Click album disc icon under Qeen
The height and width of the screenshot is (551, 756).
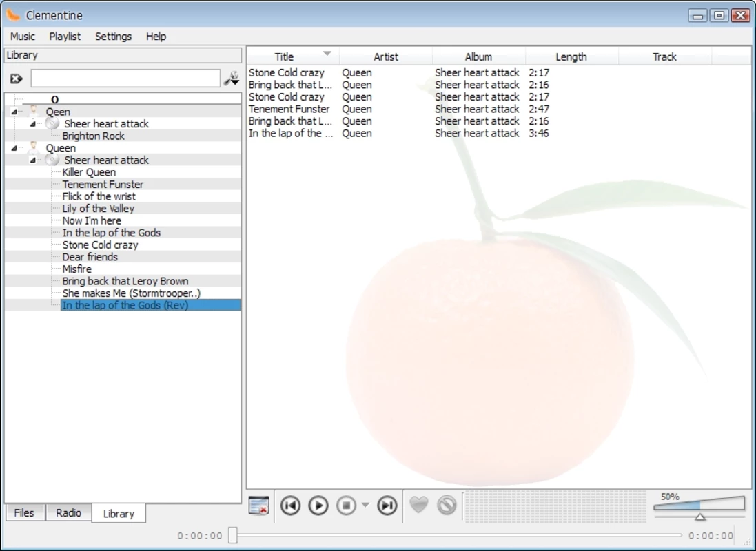point(52,123)
